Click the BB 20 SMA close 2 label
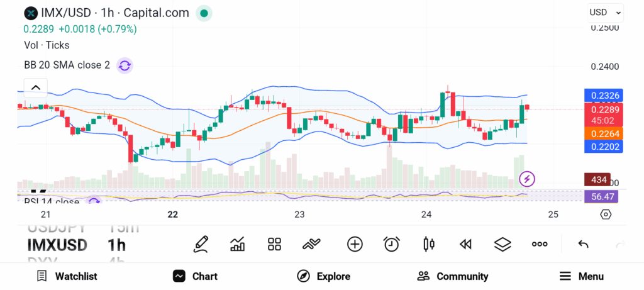 click(x=67, y=65)
